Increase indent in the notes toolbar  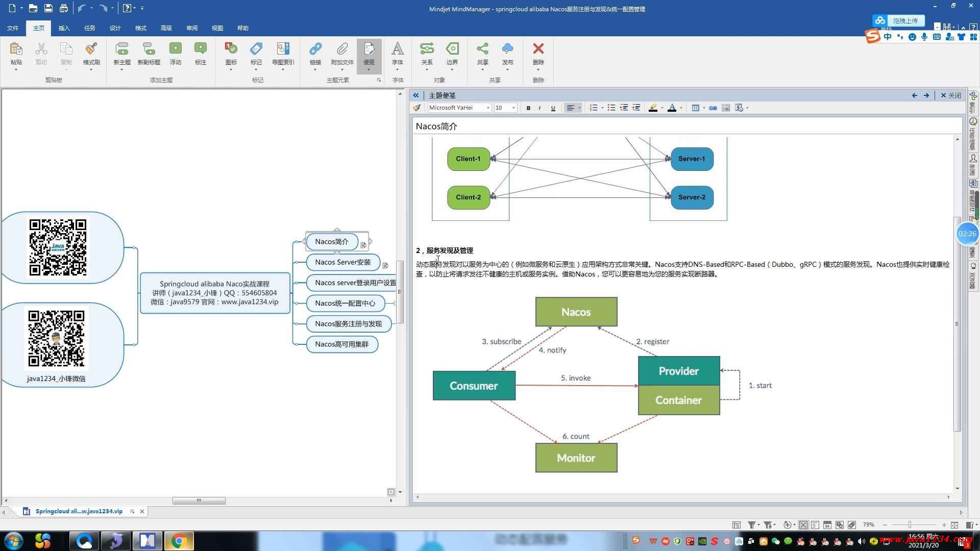[636, 108]
